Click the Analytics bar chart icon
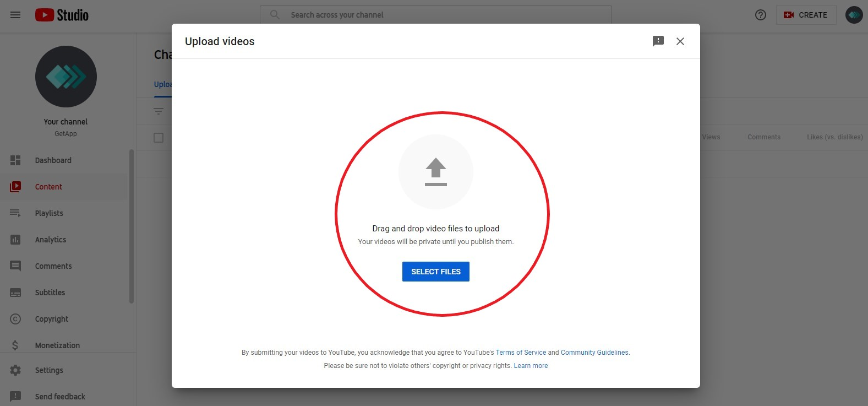This screenshot has width=868, height=406. 15,240
